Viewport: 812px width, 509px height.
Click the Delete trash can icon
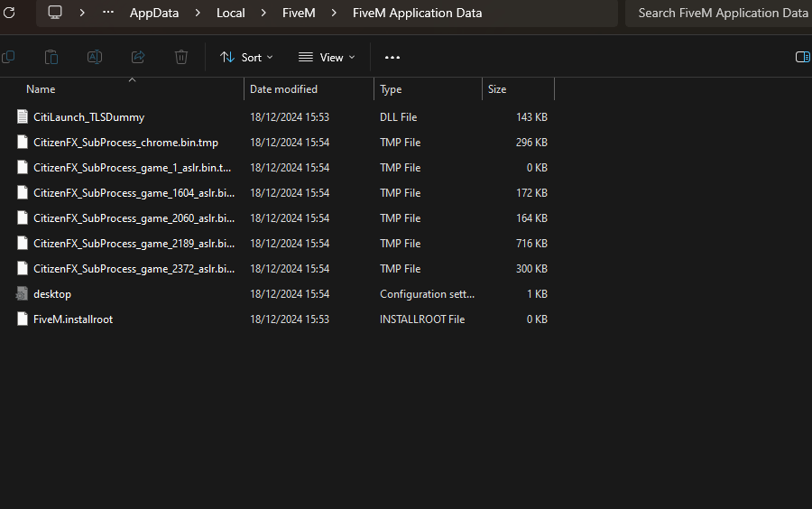pos(181,57)
